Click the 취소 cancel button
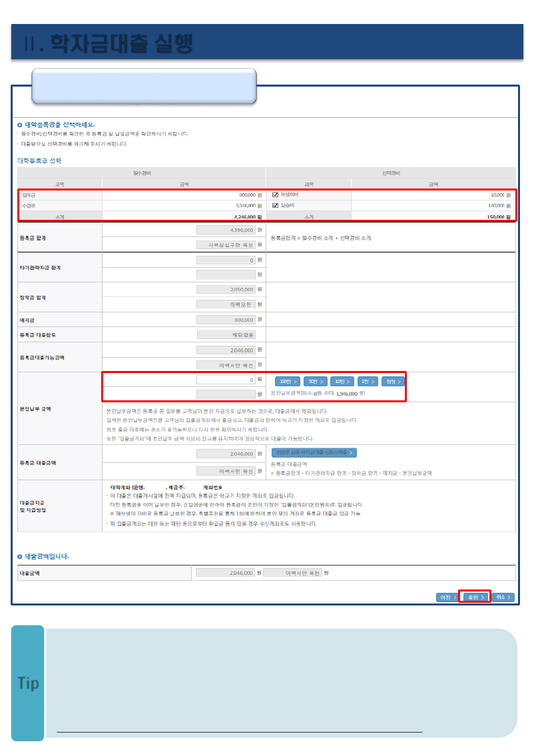 coord(503,597)
